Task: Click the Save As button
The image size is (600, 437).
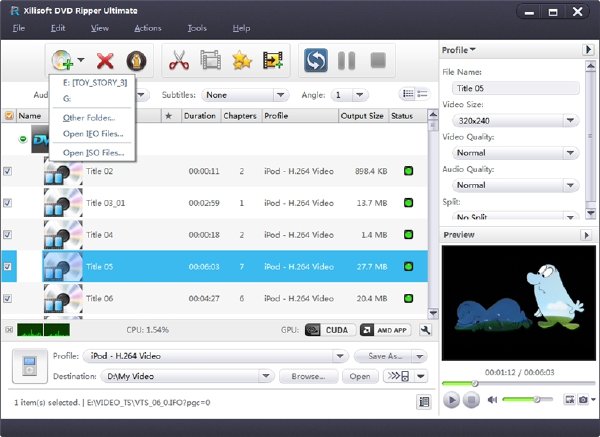Action: tap(384, 356)
